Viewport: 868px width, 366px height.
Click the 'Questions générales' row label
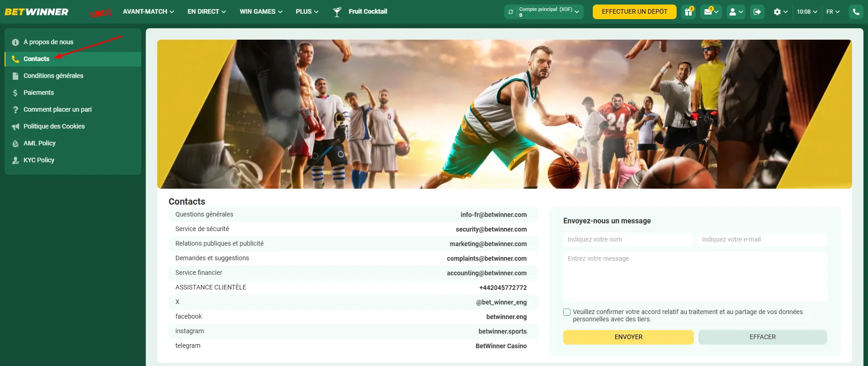204,214
